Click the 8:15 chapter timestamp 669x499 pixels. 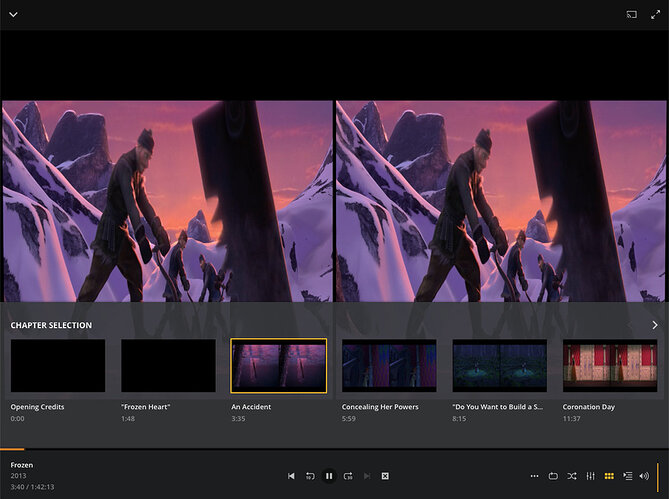[459, 418]
